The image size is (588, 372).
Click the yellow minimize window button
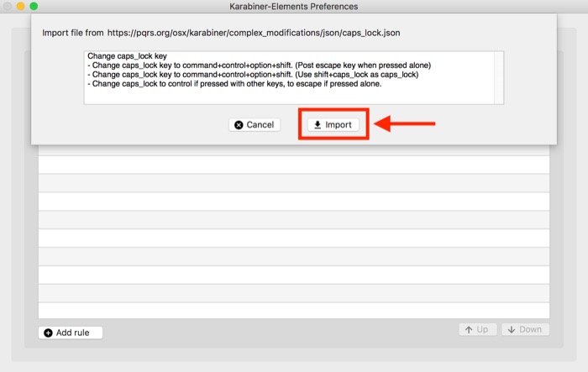[x=21, y=6]
